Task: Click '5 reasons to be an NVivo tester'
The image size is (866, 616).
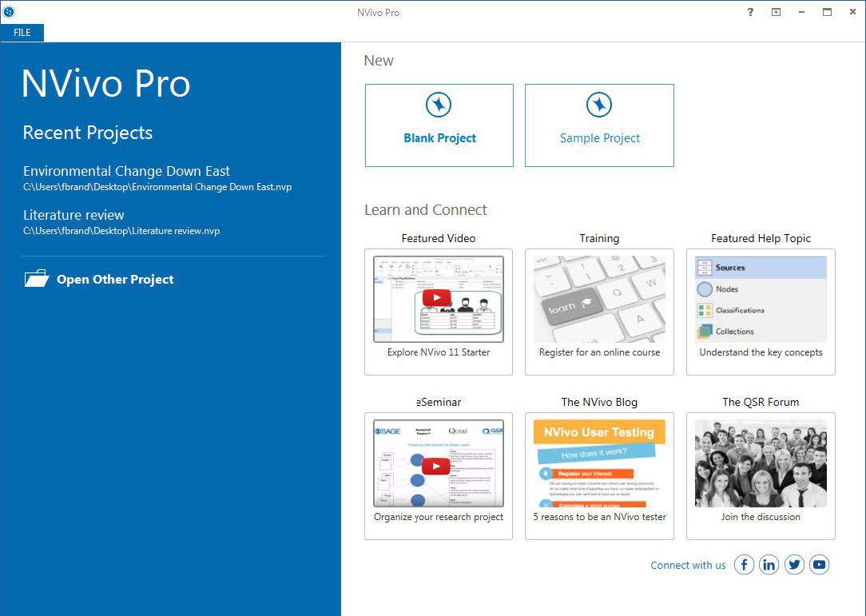Action: coord(599,517)
